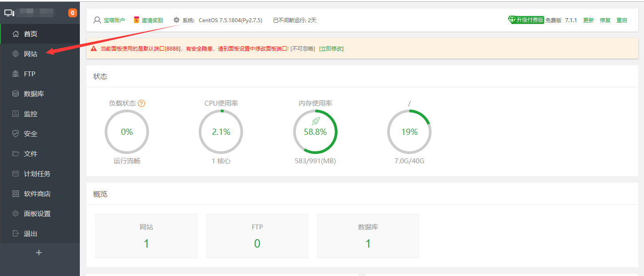The height and width of the screenshot is (276, 644).
Task: Click the disk usage 19% circular gauge
Action: point(409,132)
